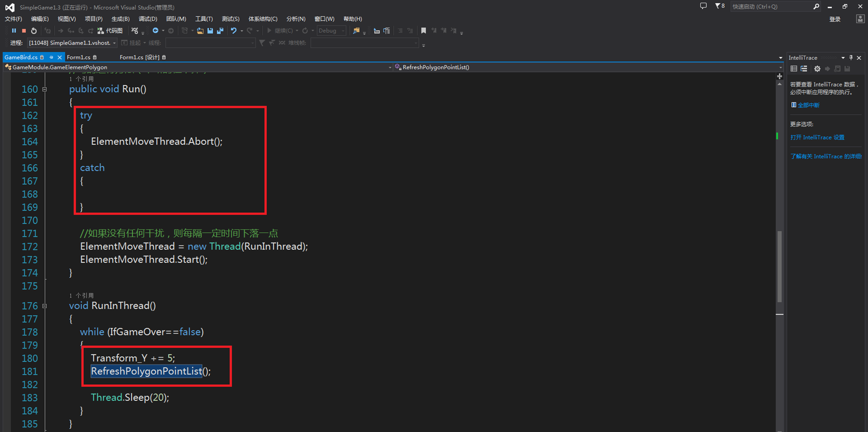The height and width of the screenshot is (432, 868).
Task: Undo the last edit
Action: 233,31
